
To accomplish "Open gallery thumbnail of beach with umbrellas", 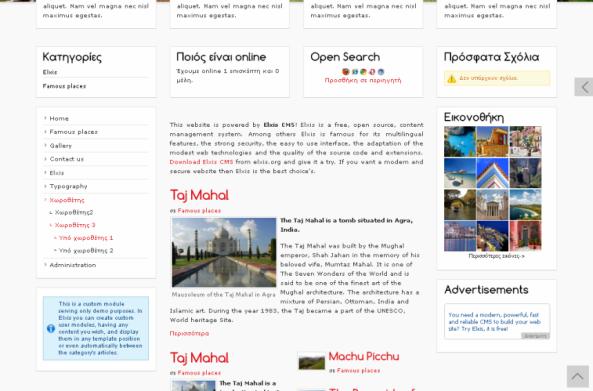I will (x=460, y=173).
